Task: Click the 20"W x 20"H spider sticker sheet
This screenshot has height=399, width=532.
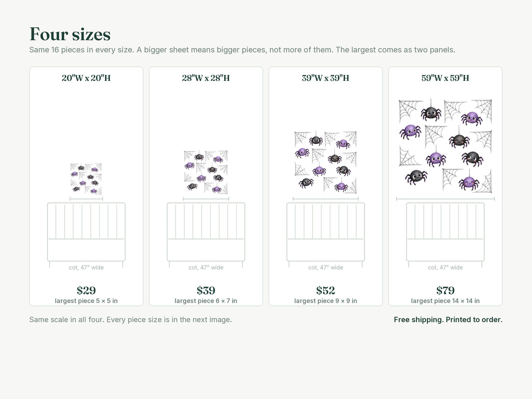Action: [86, 179]
